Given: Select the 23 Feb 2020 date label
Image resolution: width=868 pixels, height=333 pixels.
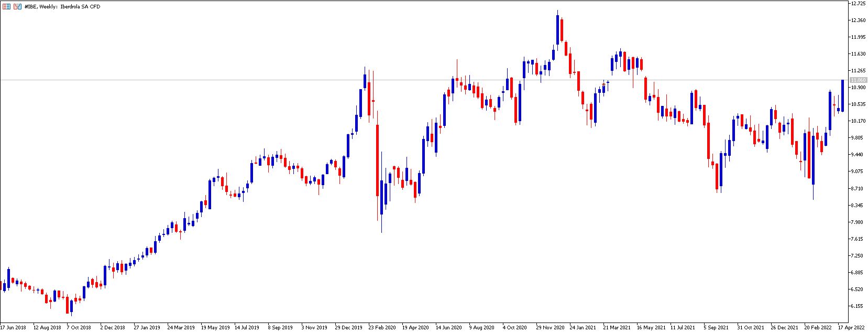Looking at the screenshot, I should tap(382, 327).
